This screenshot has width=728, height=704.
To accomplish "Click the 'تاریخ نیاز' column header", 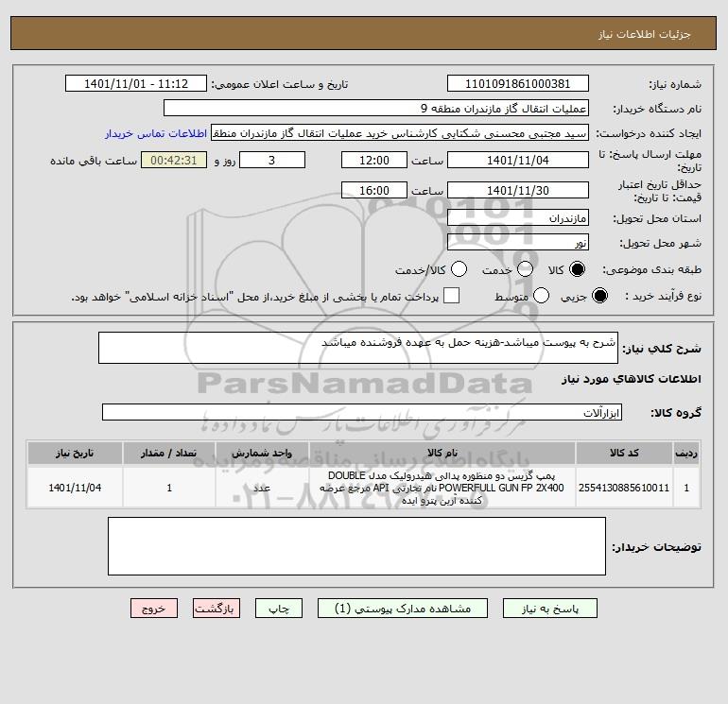I will (x=75, y=453).
